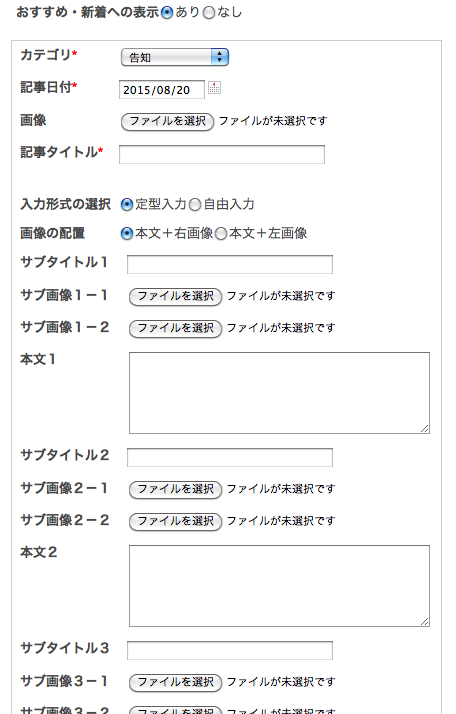Open the calendar picker beside 記事日付
Viewport: 456px width, 714px height.
click(214, 87)
